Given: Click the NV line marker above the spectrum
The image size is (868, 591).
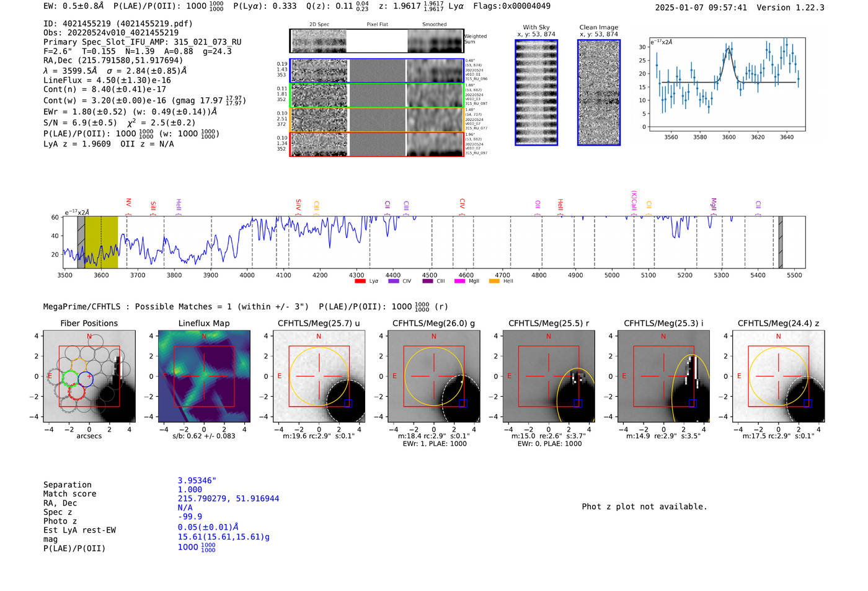Looking at the screenshot, I should pos(128,203).
